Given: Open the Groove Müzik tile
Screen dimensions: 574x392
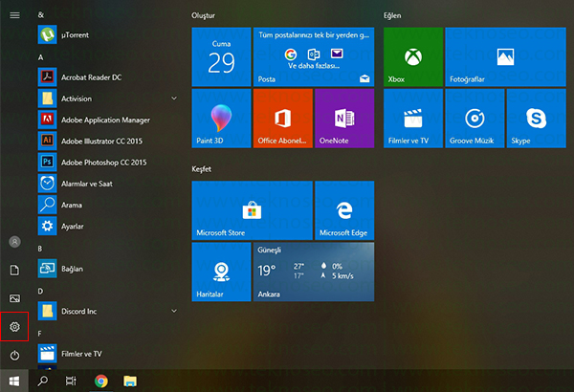Looking at the screenshot, I should point(475,119).
